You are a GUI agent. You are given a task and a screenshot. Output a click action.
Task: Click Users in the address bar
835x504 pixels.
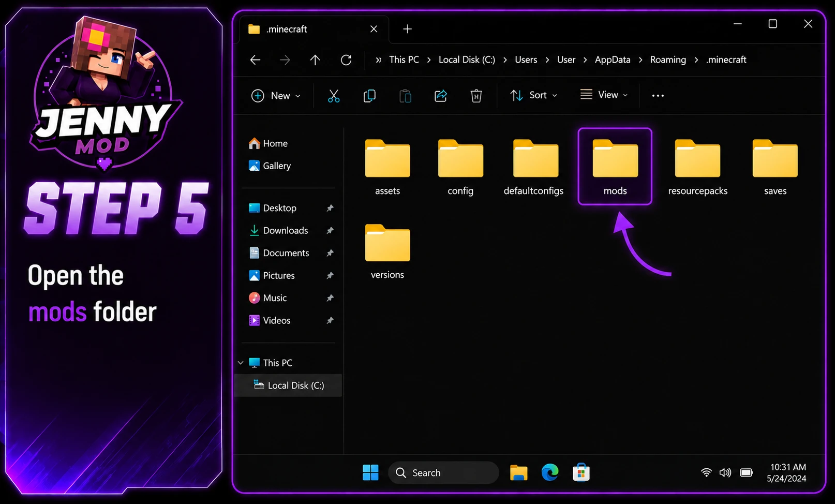tap(526, 60)
